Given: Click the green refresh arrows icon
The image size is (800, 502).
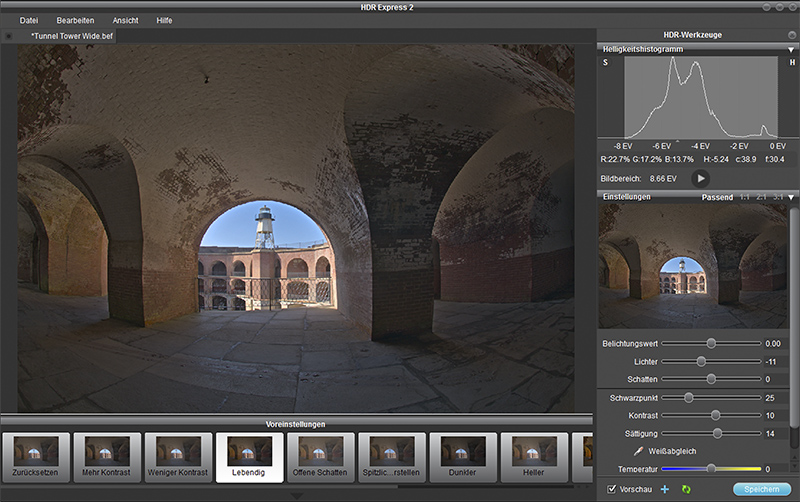Looking at the screenshot, I should tap(686, 489).
